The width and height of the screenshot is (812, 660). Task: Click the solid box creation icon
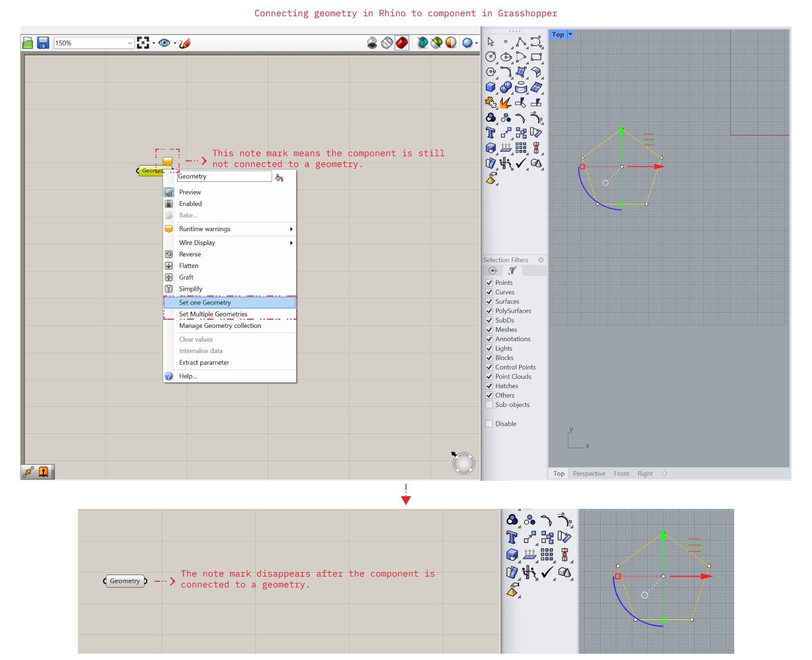coord(490,87)
